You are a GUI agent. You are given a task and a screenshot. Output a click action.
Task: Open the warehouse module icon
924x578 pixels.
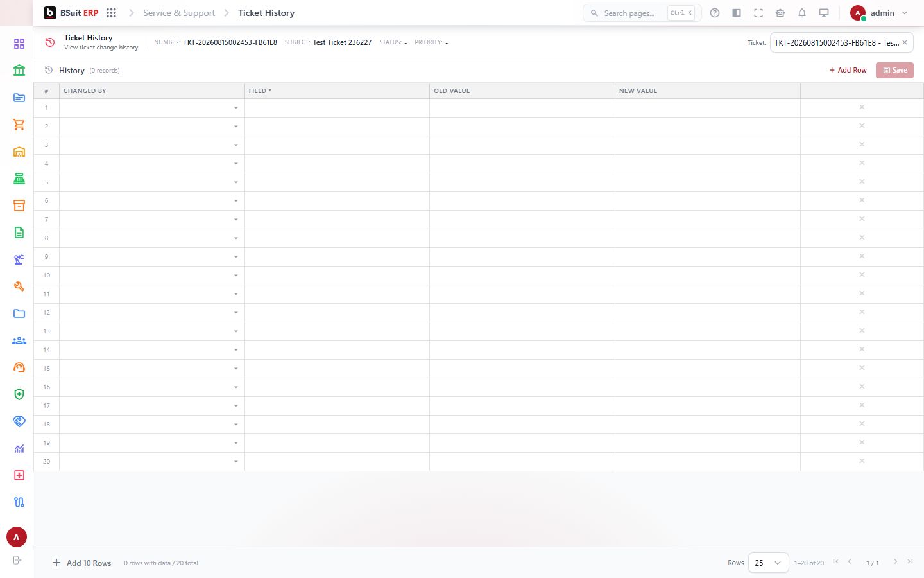19,152
